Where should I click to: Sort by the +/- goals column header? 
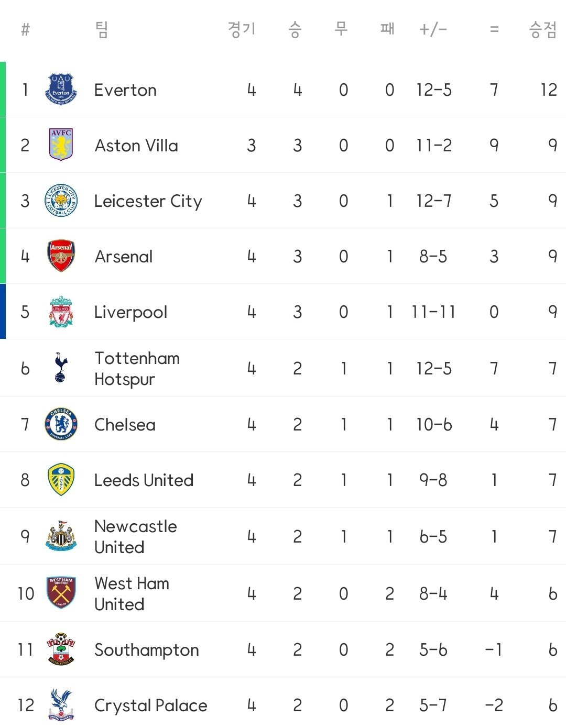click(433, 29)
